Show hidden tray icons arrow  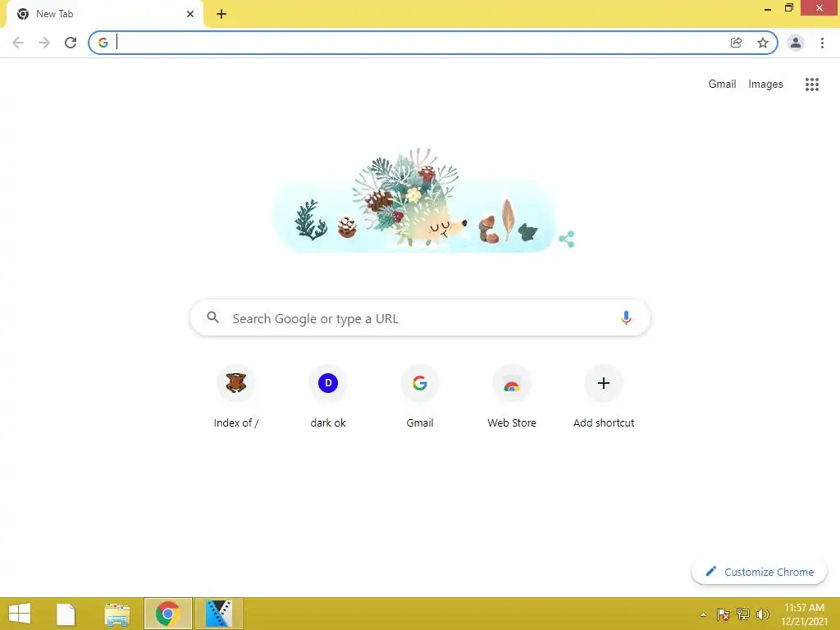(703, 614)
